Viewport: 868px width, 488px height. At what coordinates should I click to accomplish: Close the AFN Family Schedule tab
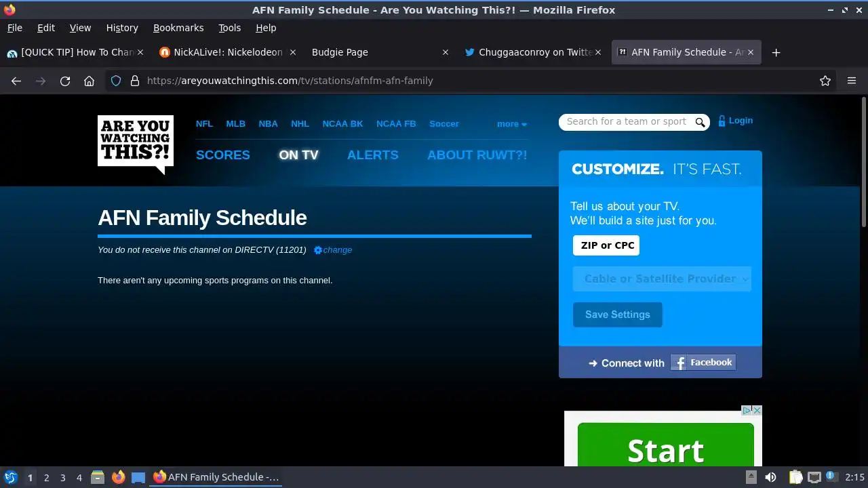click(751, 52)
